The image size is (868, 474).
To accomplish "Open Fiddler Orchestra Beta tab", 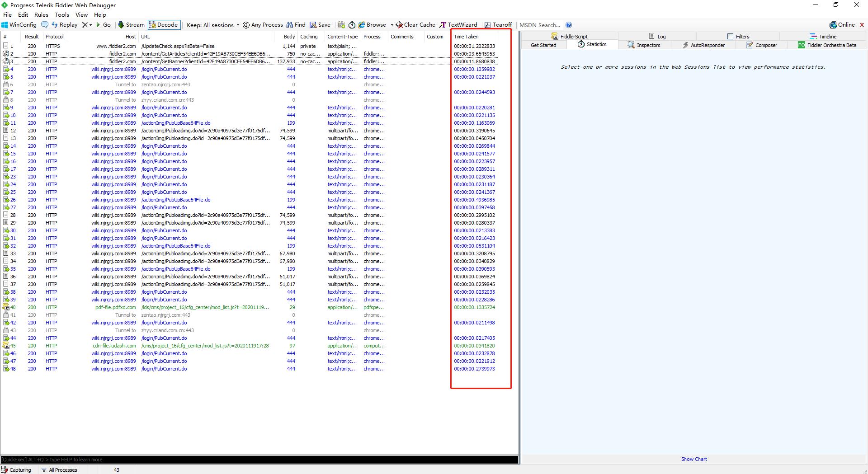I will (827, 45).
